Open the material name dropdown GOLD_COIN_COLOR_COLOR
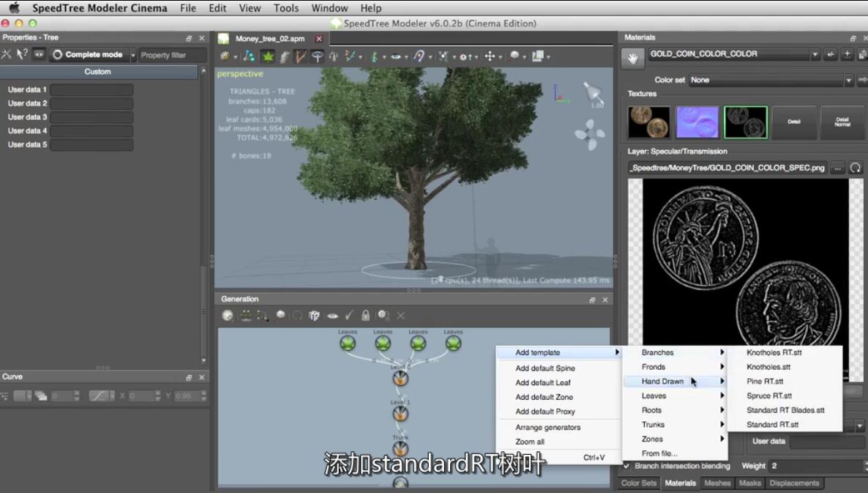This screenshot has height=493, width=868. point(733,54)
